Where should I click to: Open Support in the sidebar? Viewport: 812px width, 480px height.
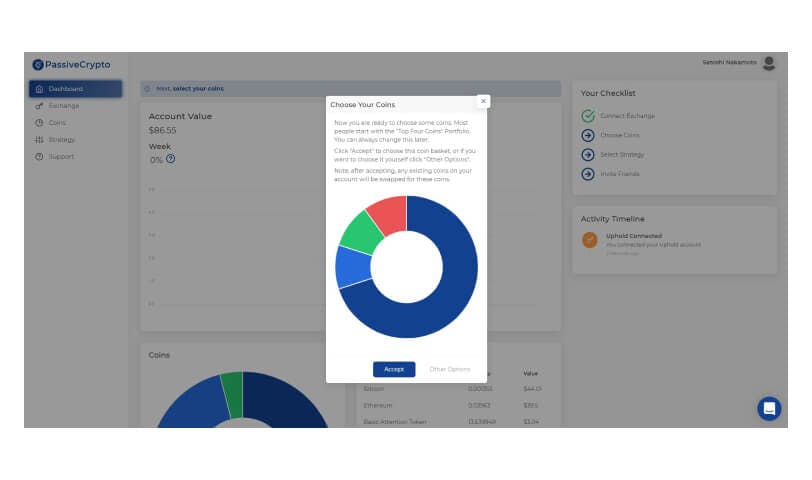coord(61,156)
